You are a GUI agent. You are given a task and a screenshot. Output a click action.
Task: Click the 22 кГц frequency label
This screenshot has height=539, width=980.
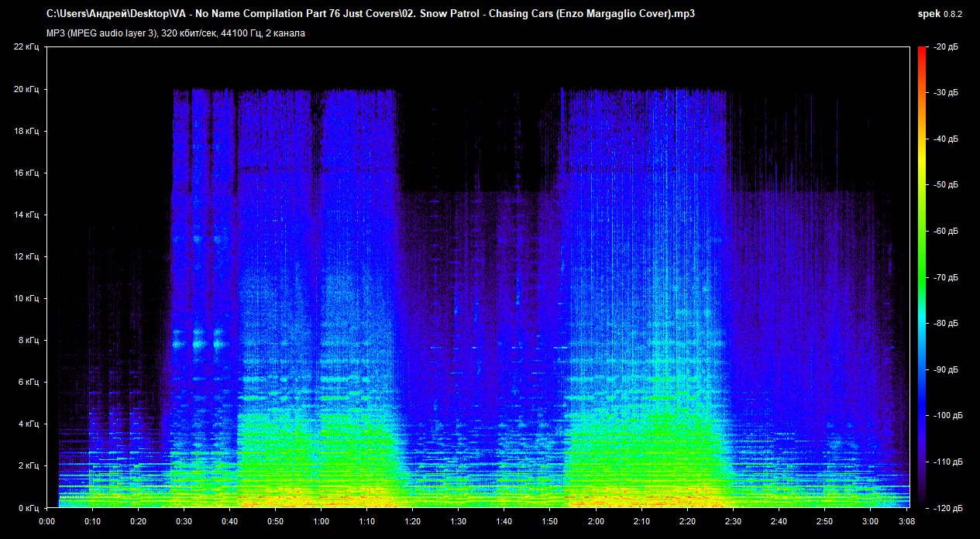[x=26, y=47]
